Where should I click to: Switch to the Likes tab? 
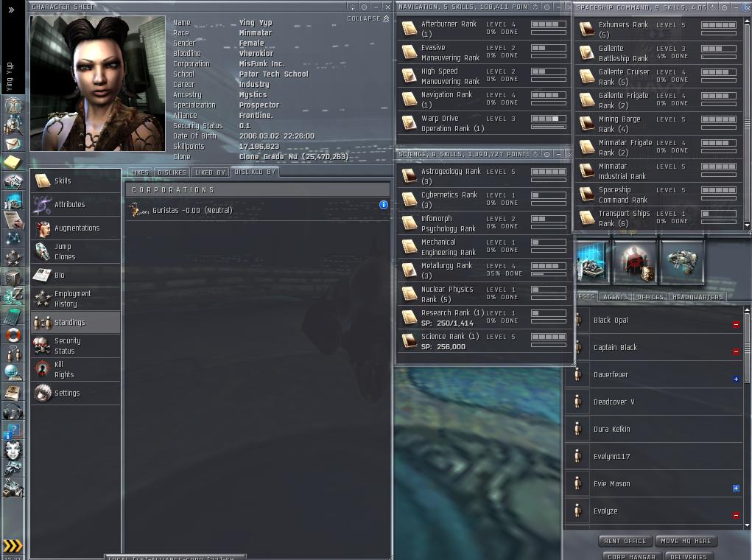[x=139, y=172]
